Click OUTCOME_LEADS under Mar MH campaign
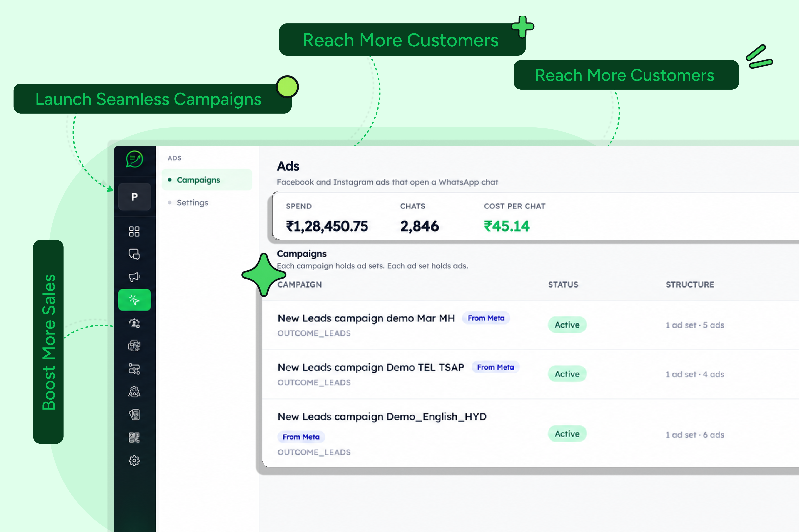 click(314, 333)
